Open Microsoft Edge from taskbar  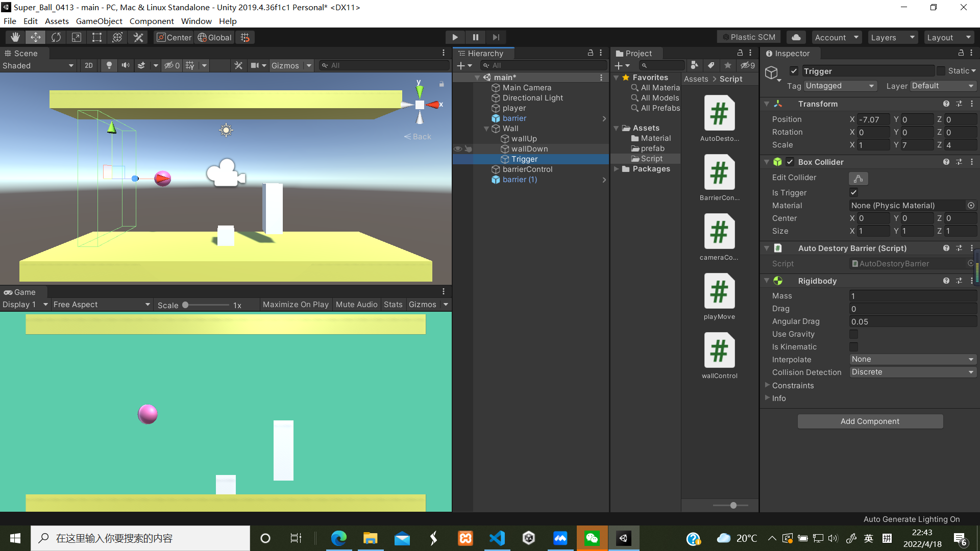pos(339,538)
